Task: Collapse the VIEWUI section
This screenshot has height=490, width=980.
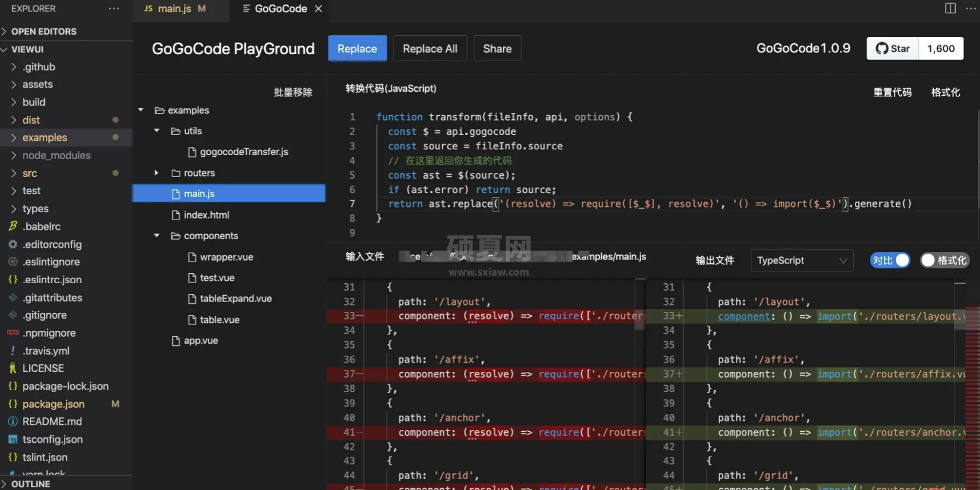Action: tap(66, 49)
